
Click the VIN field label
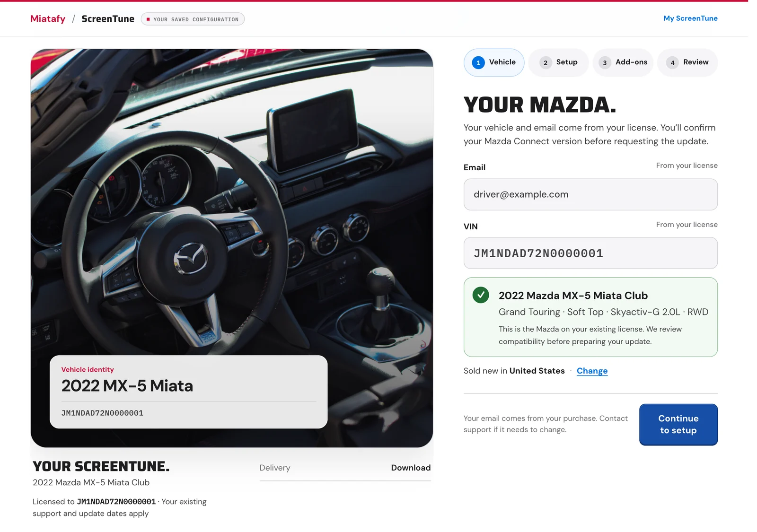pyautogui.click(x=471, y=227)
